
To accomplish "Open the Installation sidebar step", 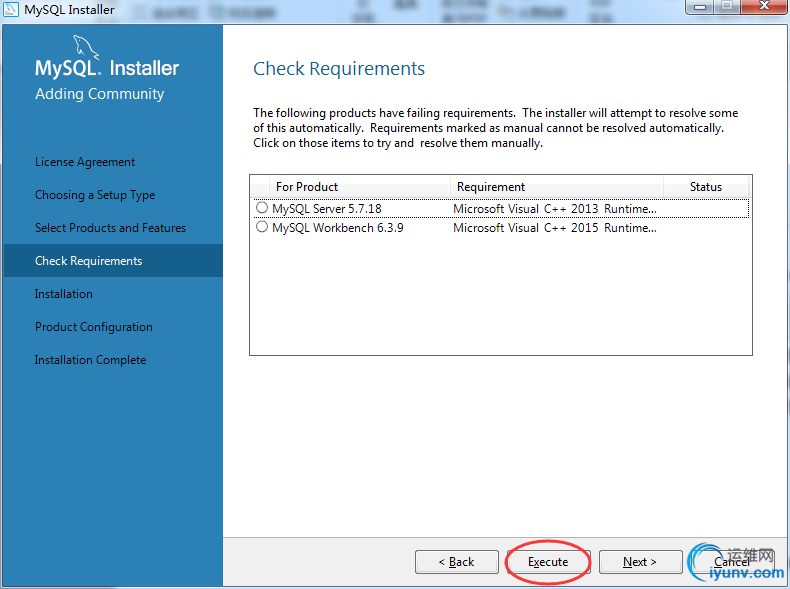I will click(63, 294).
